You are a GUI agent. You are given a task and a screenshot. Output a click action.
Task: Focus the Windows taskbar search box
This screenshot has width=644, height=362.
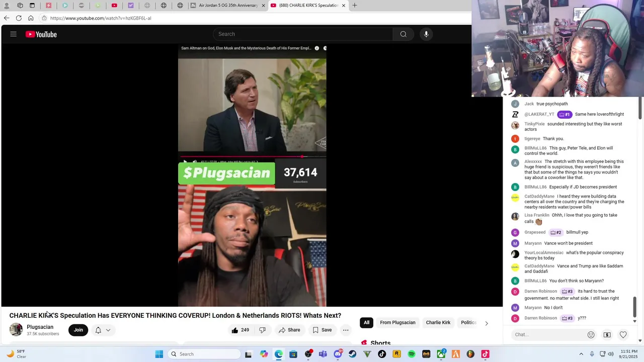[x=204, y=354]
